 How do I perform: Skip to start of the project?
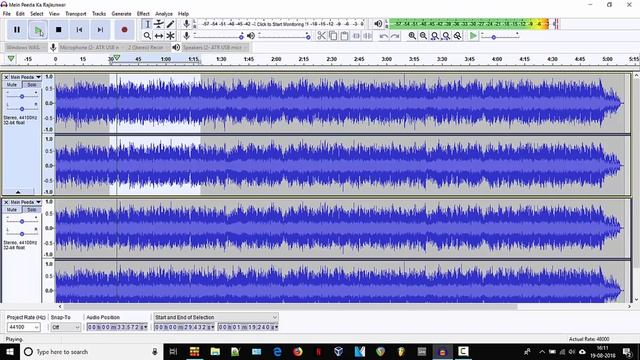79,30
